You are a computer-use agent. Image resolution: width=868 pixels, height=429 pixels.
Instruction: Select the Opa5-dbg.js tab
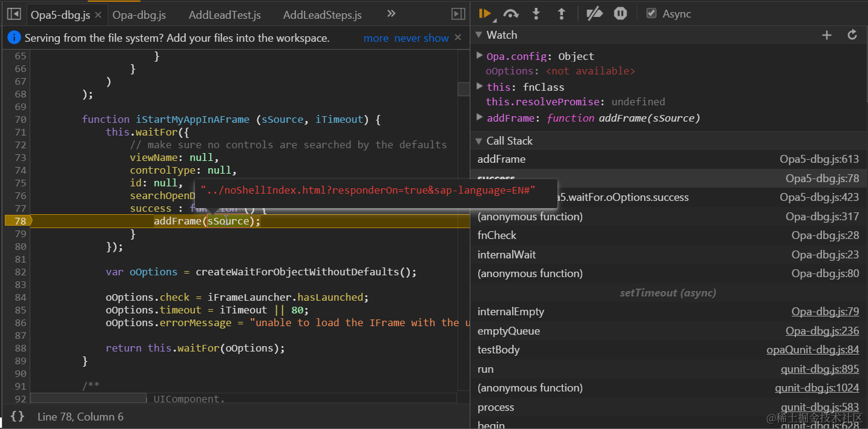60,15
